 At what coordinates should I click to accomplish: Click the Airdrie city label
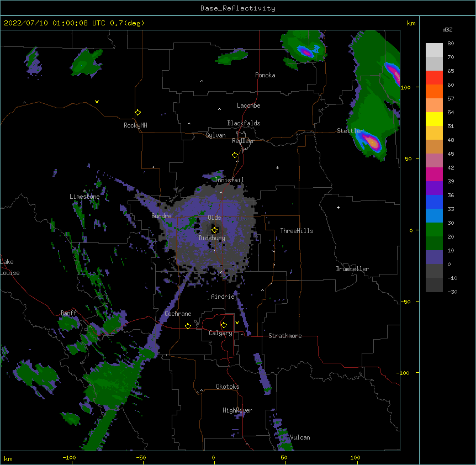coord(223,297)
